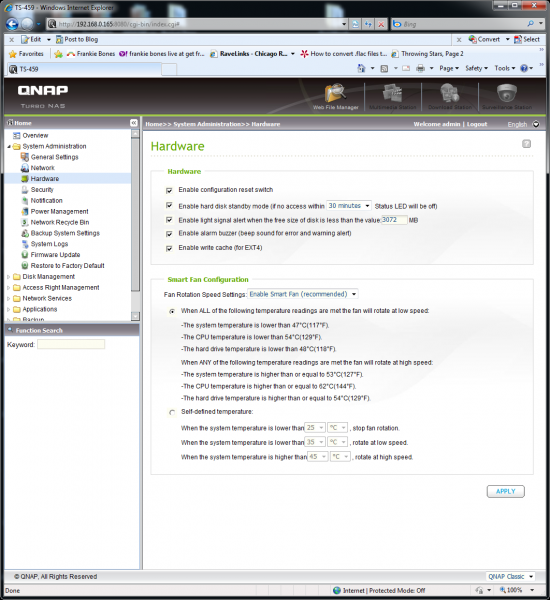Viewport: 550px width, 600px height.
Task: Open Frankie Bones favorite link
Action: [x=91, y=54]
